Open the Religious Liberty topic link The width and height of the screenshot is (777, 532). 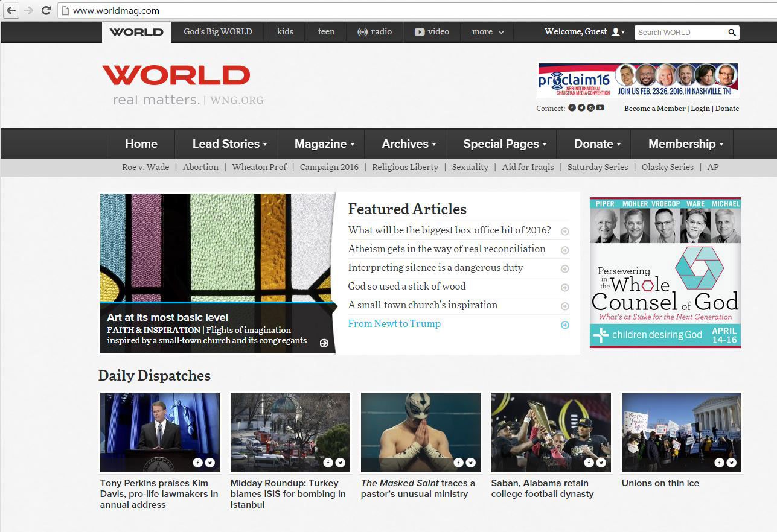pos(405,167)
